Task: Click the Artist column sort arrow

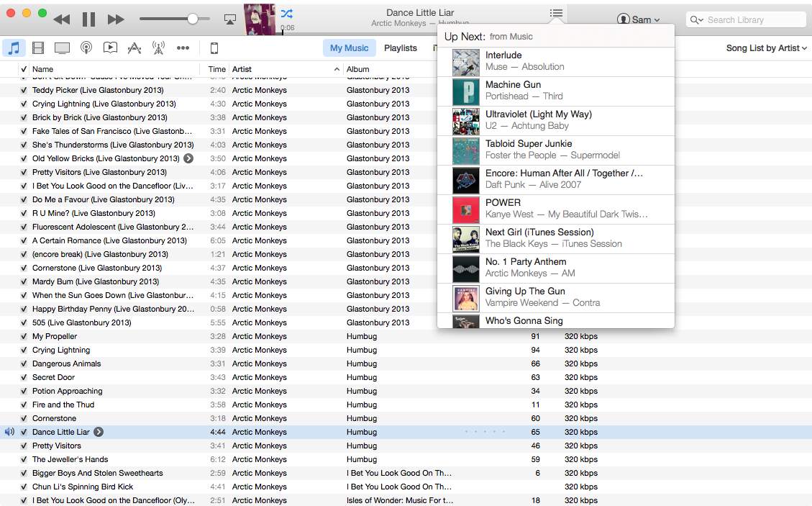Action: (337, 69)
